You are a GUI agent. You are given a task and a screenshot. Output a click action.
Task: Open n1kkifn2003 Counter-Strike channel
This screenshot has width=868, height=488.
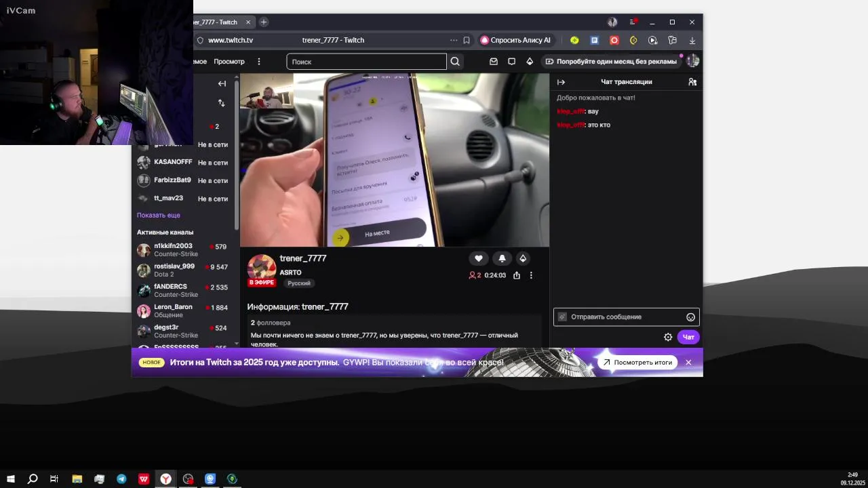(x=183, y=250)
